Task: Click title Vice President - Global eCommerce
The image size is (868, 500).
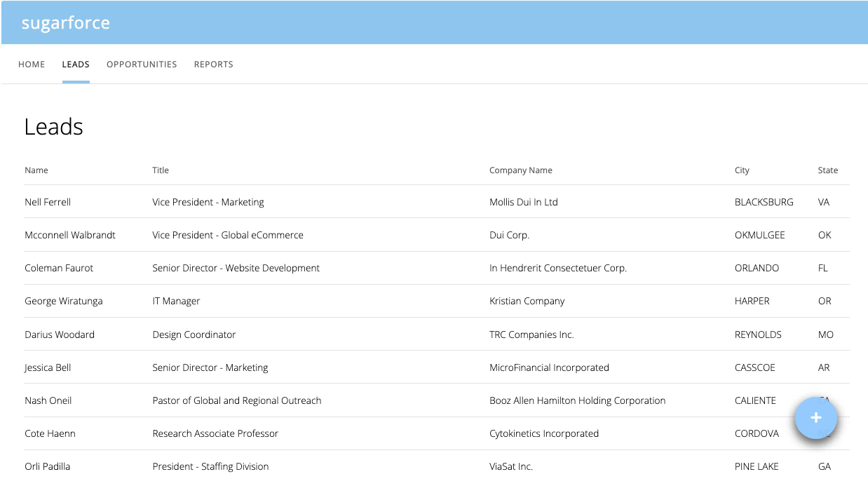Action: click(228, 235)
